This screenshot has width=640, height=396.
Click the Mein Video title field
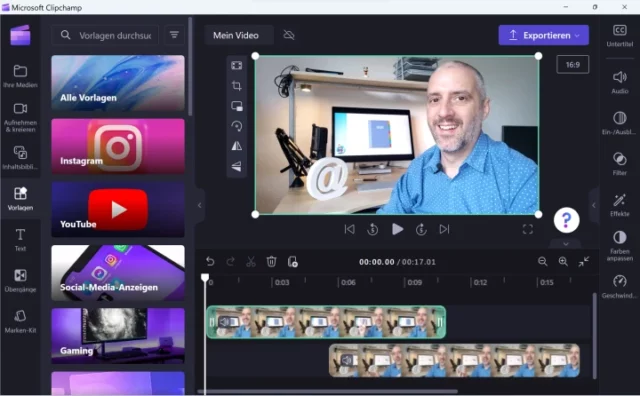click(239, 35)
